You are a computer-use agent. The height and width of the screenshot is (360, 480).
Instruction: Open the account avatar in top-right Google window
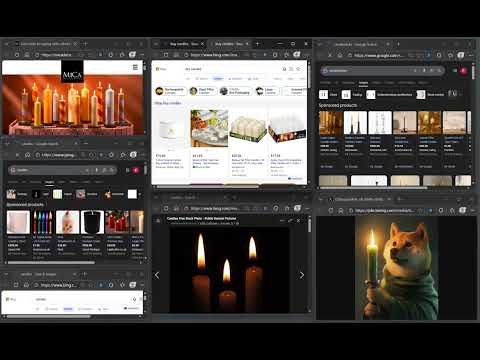tap(464, 71)
